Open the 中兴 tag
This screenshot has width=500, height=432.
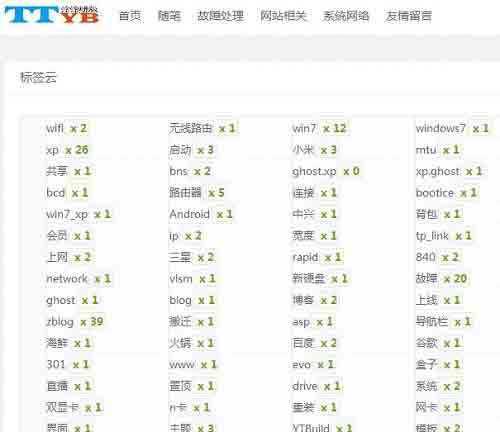click(303, 214)
